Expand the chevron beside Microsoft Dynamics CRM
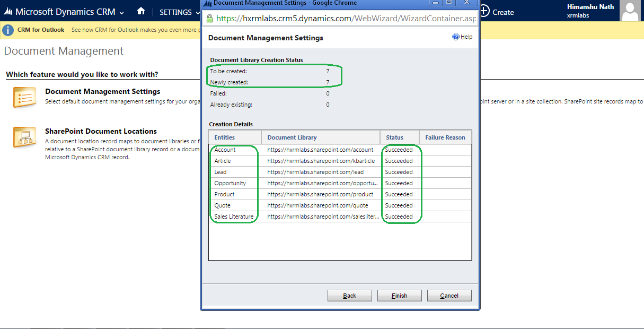This screenshot has width=644, height=329. click(122, 12)
